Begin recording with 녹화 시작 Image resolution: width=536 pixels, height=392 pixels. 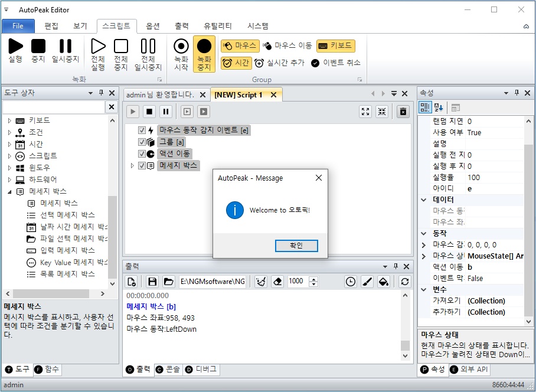click(181, 54)
